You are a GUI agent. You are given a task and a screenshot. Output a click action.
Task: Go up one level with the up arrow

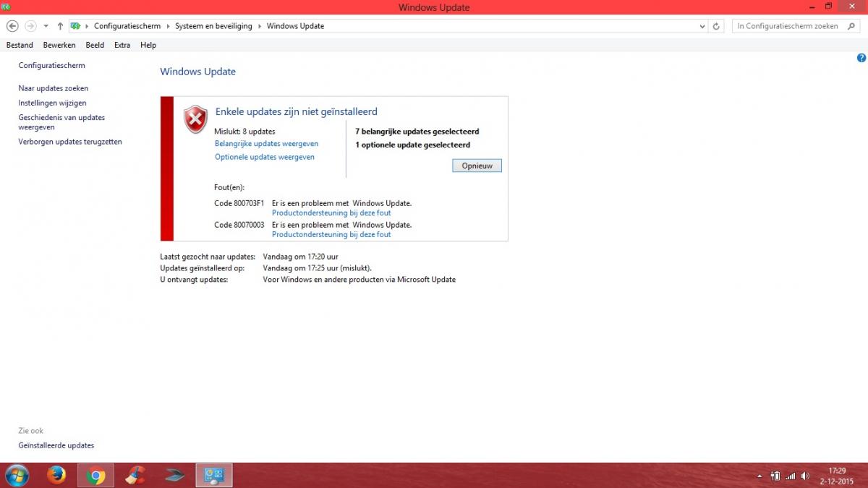click(60, 26)
